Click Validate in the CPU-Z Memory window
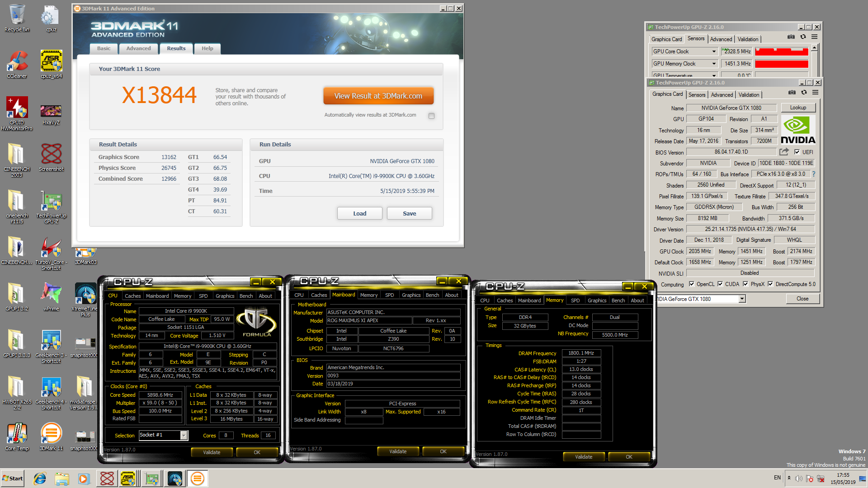The width and height of the screenshot is (868, 488). coord(584,457)
